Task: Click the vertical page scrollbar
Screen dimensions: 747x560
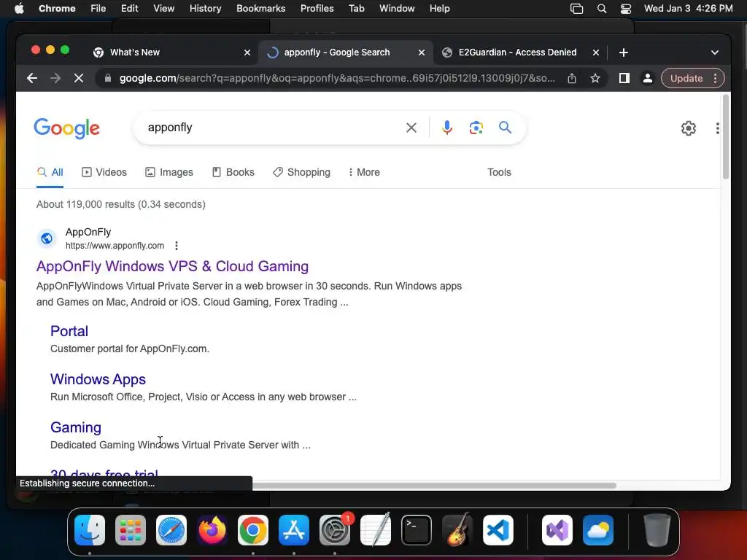Action: pos(726,137)
